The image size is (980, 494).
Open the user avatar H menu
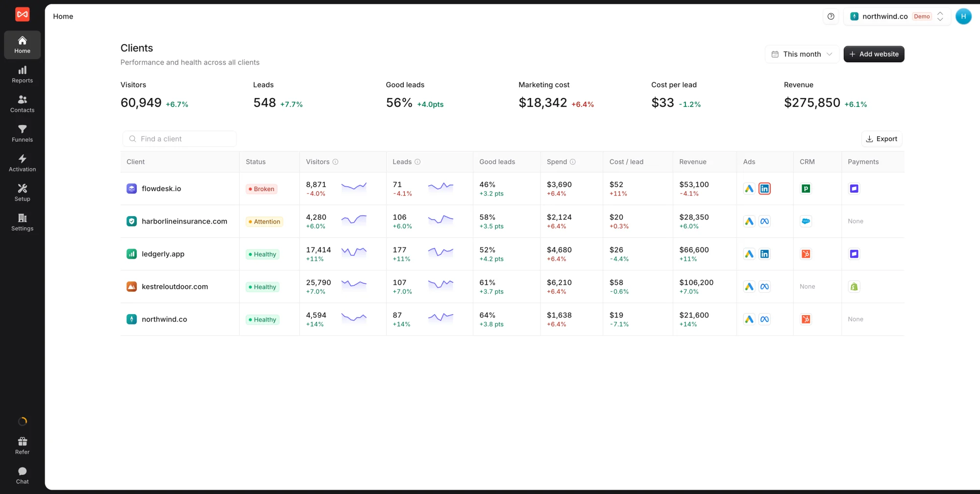[x=963, y=16]
